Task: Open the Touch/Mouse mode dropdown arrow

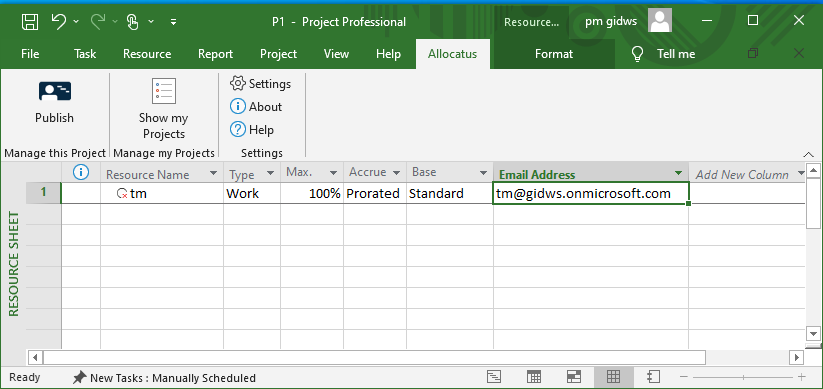Action: [x=151, y=22]
